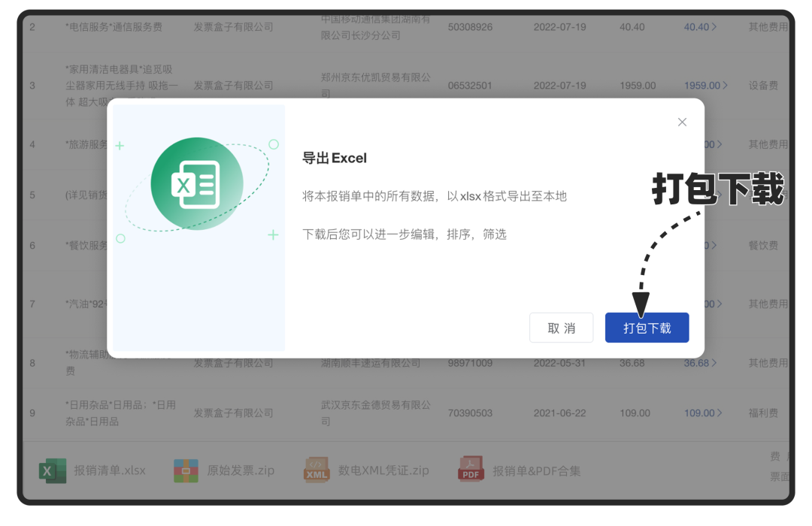Open amount link 1959.00 with chevron
Screen dimensions: 812x526
point(706,86)
